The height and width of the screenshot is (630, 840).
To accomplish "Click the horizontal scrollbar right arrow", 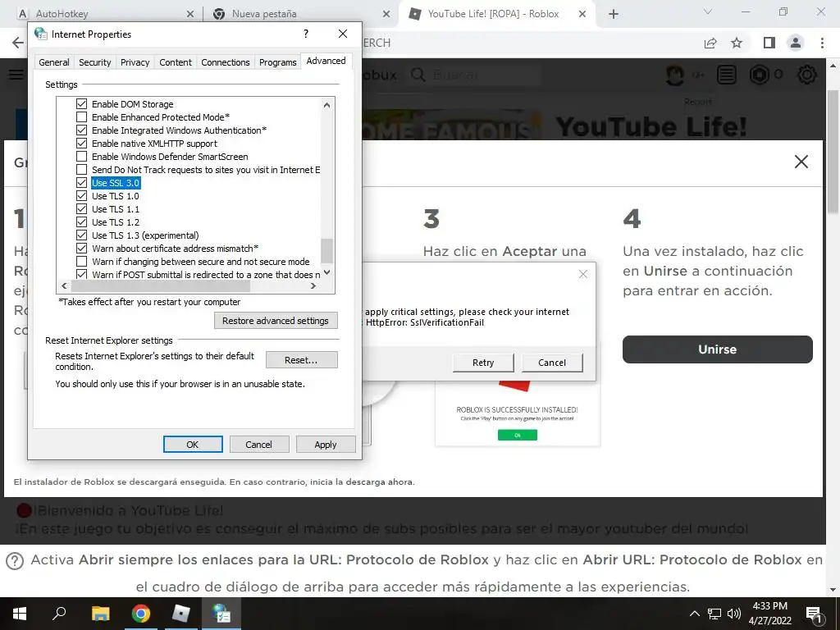I will click(x=313, y=286).
